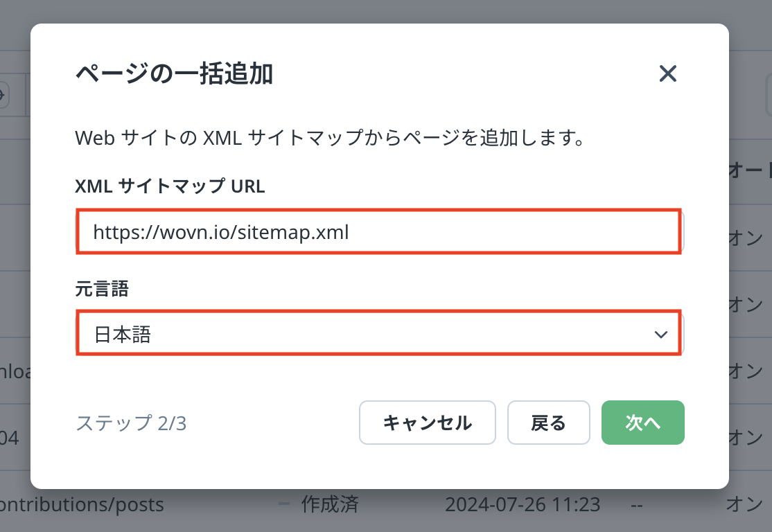Click the XML サイトマップ URL input field

point(378,231)
